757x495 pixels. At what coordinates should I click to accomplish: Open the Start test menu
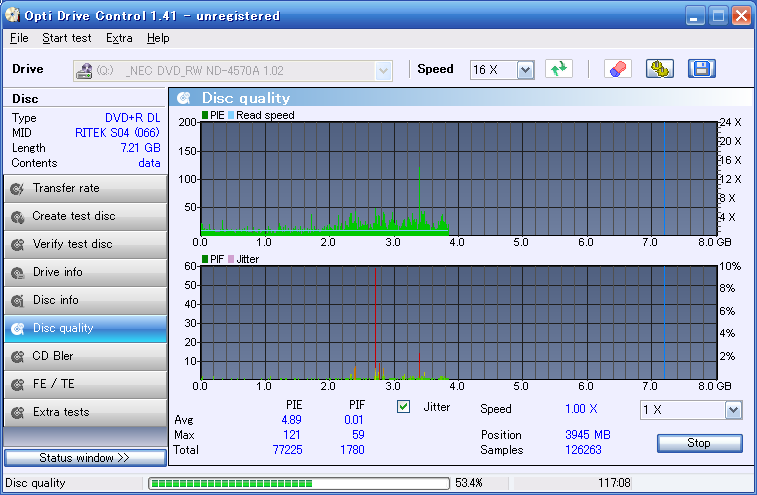[67, 38]
